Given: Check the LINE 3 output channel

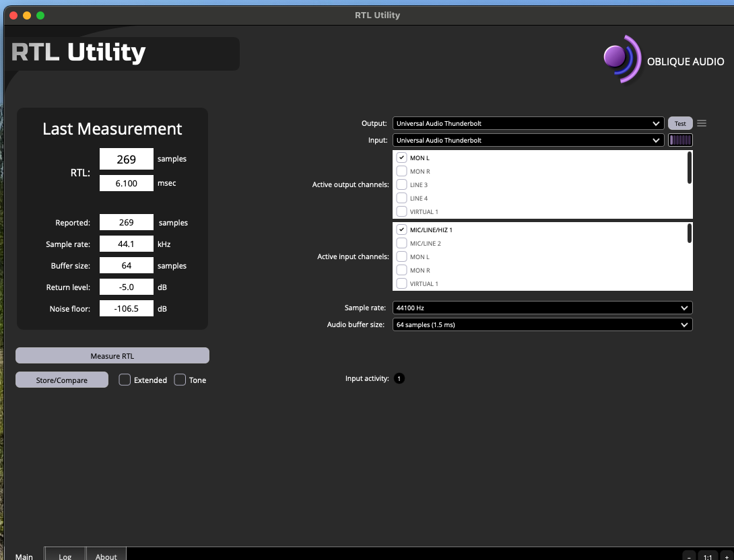Looking at the screenshot, I should (x=401, y=185).
